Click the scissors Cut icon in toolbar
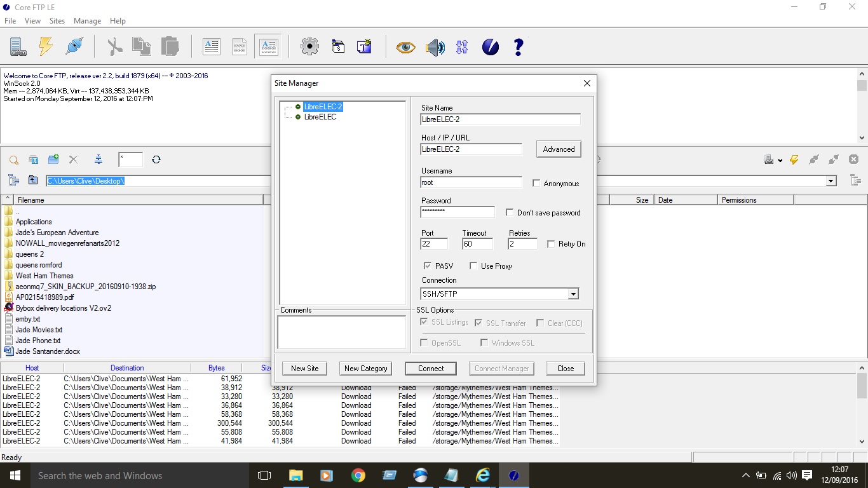The width and height of the screenshot is (868, 488). click(x=114, y=46)
